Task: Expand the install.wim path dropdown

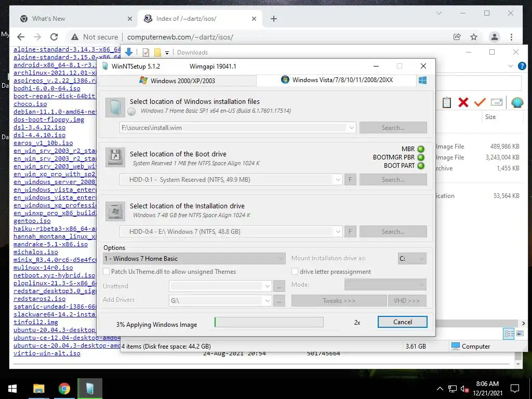Action: (x=352, y=128)
